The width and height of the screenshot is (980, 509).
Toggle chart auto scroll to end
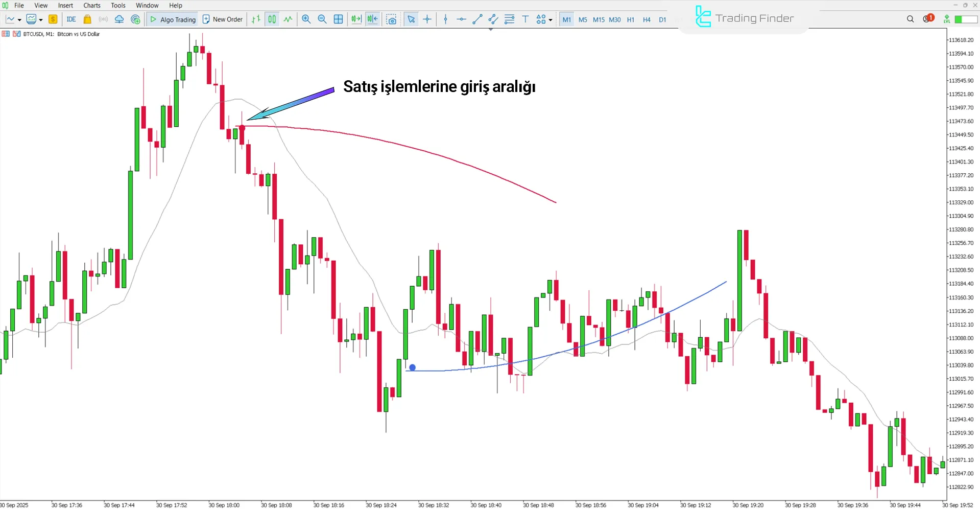tap(356, 19)
